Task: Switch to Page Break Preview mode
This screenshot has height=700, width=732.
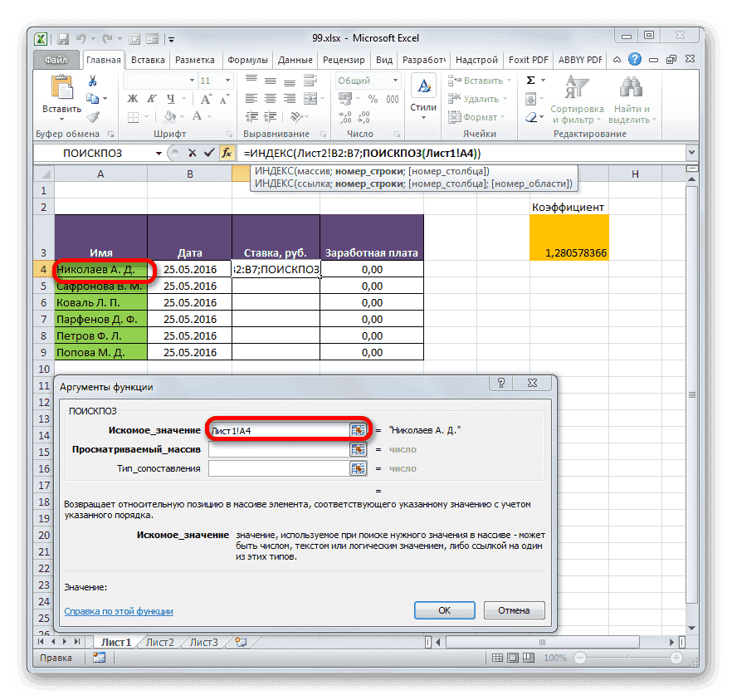Action: (x=529, y=657)
